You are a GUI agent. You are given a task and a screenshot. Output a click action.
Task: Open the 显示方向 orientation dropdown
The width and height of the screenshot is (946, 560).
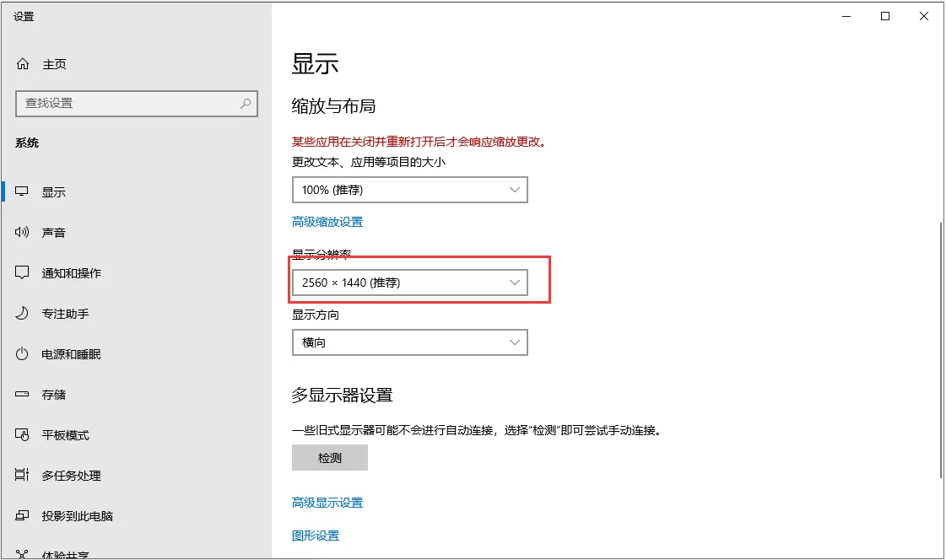coord(410,342)
